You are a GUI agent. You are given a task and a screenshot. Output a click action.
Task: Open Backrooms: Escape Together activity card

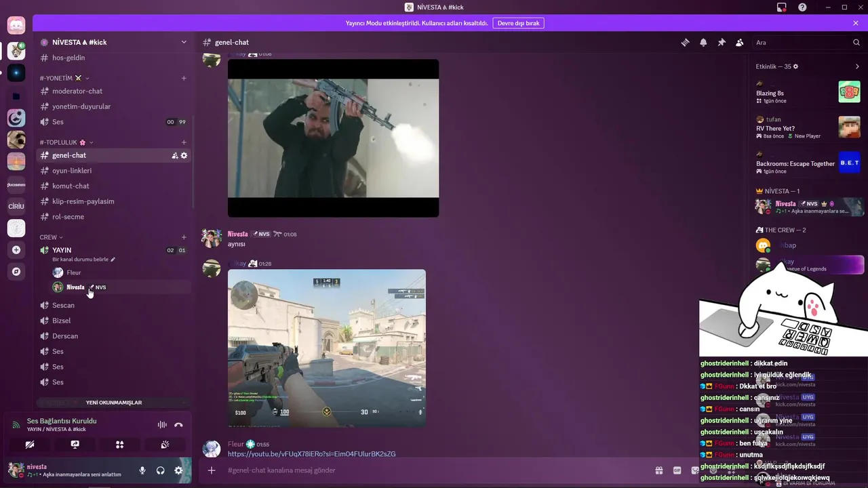point(808,163)
